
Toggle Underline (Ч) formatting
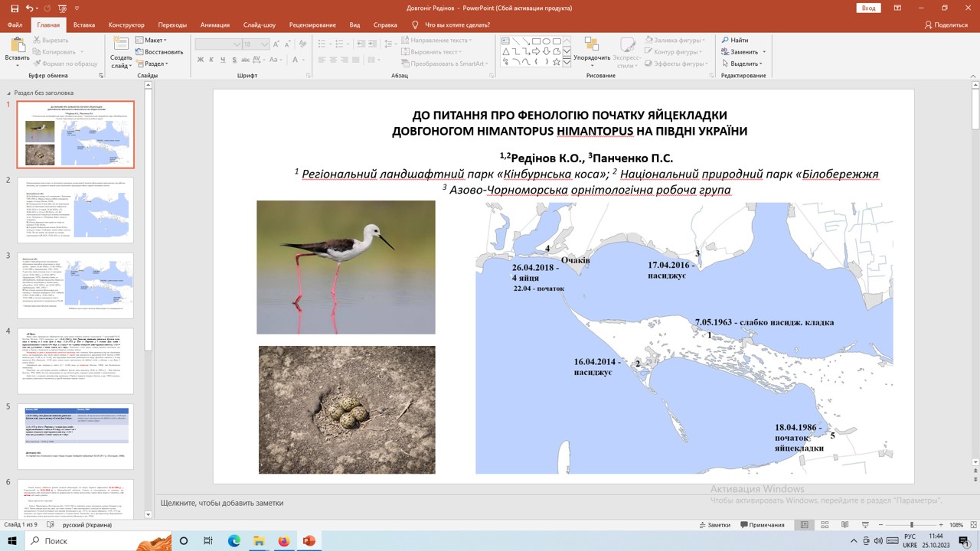(223, 60)
